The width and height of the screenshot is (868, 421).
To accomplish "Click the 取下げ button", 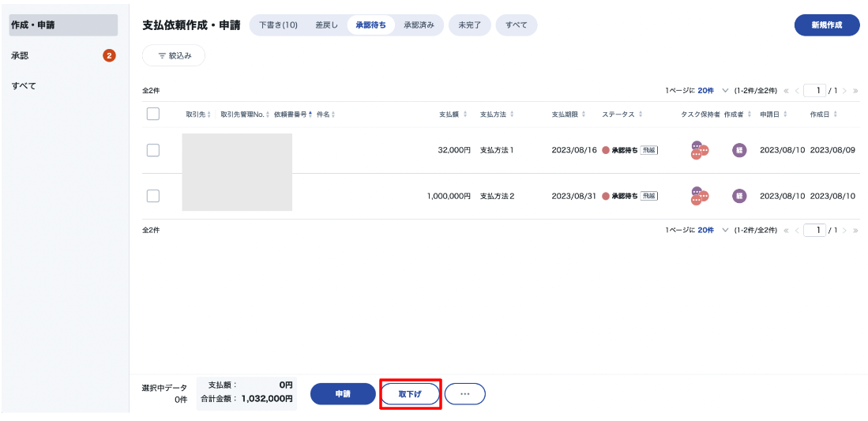I will pos(410,394).
